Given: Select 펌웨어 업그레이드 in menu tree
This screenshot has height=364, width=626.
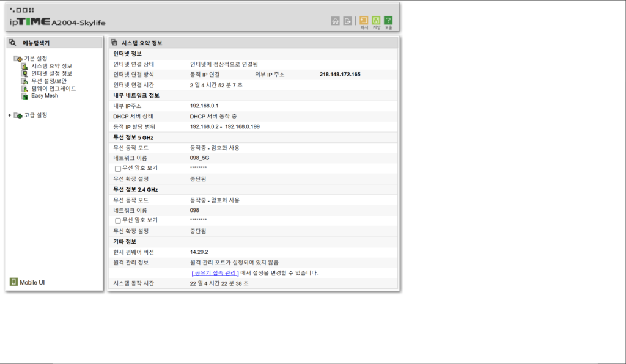Looking at the screenshot, I should click(53, 89).
